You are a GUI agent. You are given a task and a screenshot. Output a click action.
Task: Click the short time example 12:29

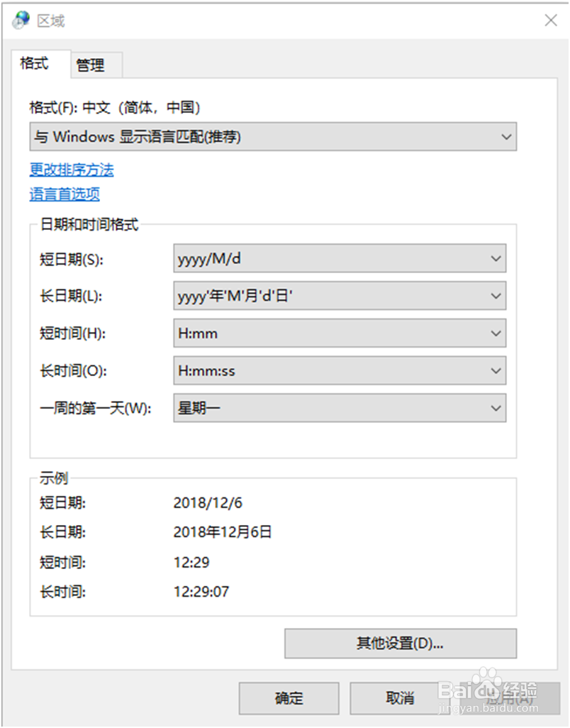tap(191, 562)
